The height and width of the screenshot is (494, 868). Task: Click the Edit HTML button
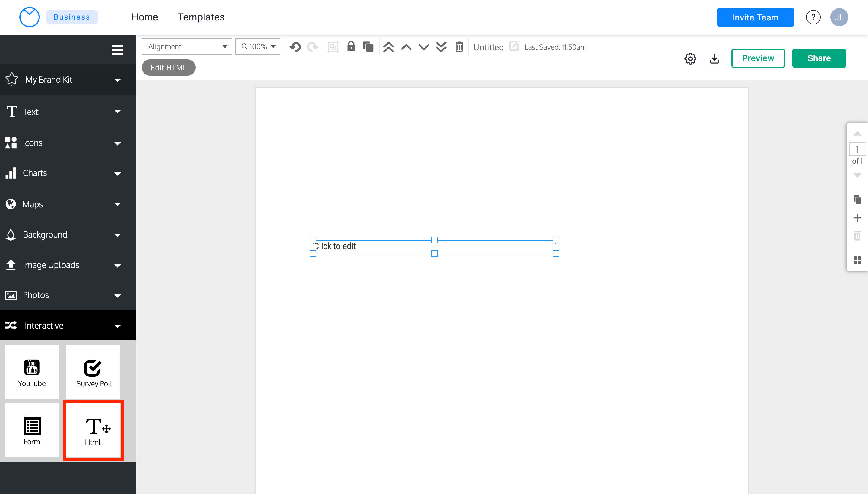pyautogui.click(x=168, y=68)
